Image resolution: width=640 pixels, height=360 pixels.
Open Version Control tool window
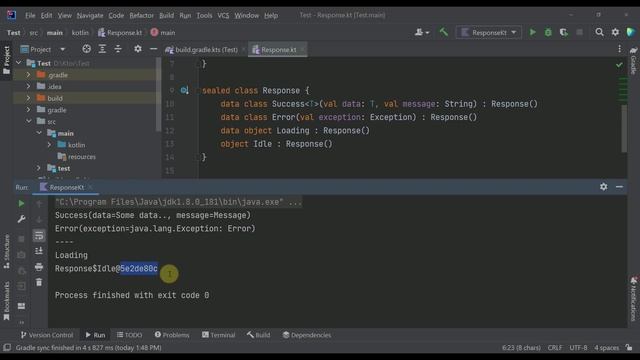47,335
